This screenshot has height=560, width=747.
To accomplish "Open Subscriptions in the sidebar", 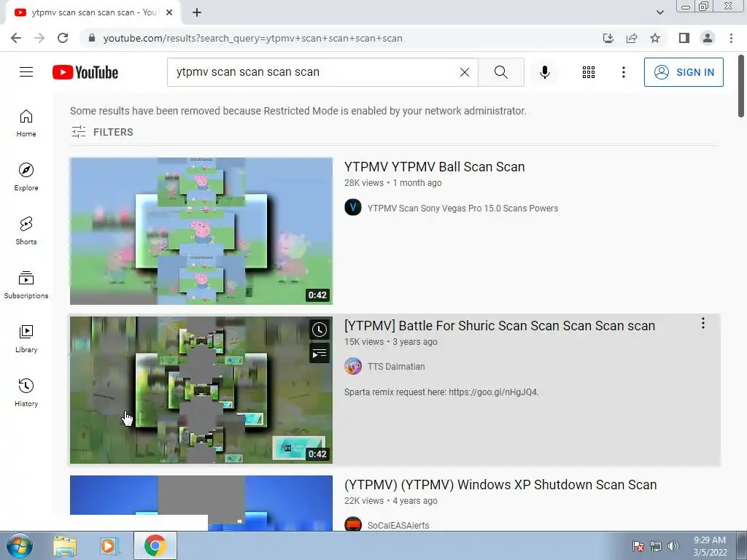I will [26, 285].
